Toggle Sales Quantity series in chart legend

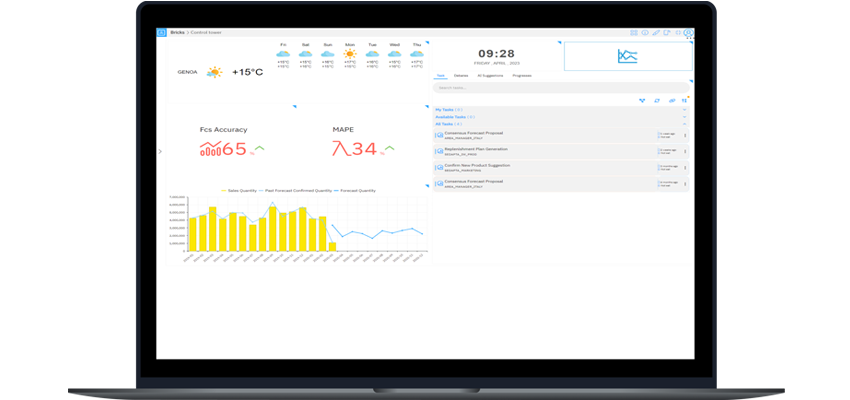click(240, 190)
